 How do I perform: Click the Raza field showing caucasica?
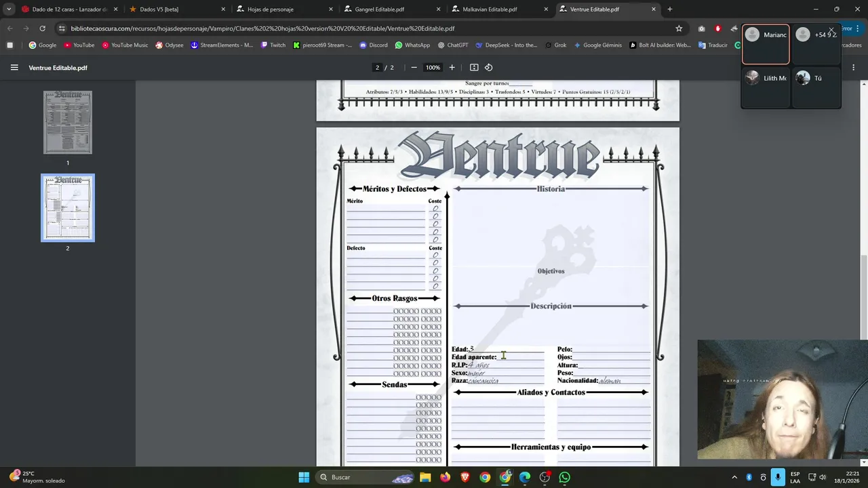(506, 381)
